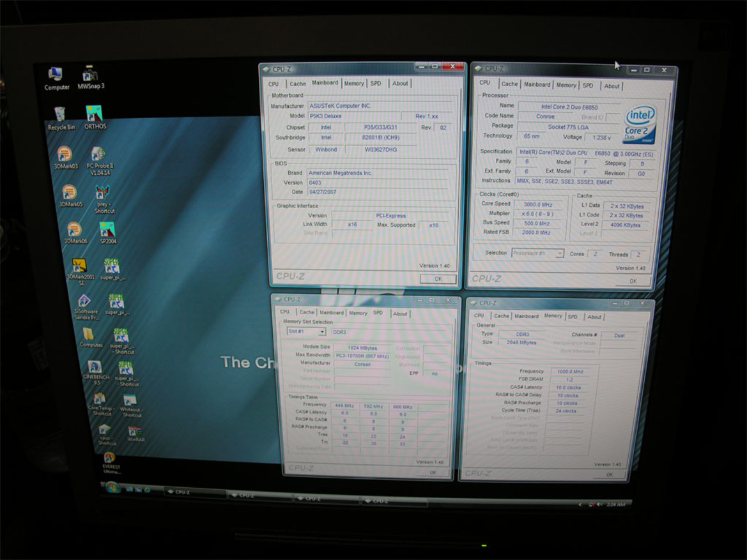
Task: Launch the MWSnap 3 desktop icon
Action: (x=91, y=78)
